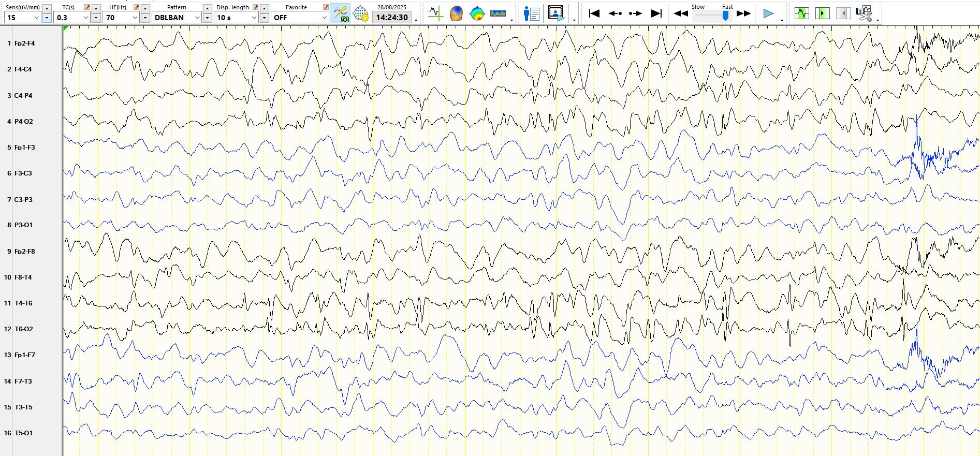980x456 pixels.
Task: Click the TC(s) up arrow stepper
Action: pos(96,8)
